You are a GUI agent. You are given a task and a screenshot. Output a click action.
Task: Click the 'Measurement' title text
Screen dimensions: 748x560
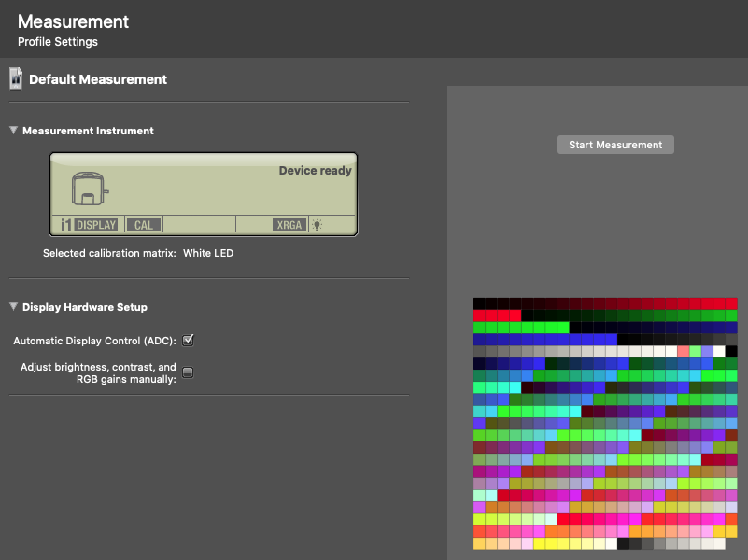coord(73,21)
